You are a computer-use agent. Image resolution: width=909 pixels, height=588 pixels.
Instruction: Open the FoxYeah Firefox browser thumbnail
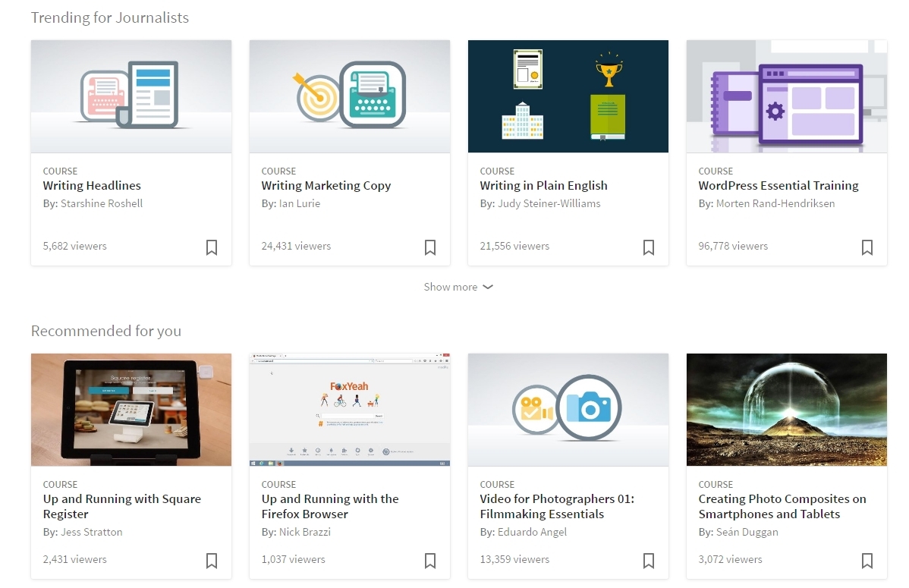[350, 410]
